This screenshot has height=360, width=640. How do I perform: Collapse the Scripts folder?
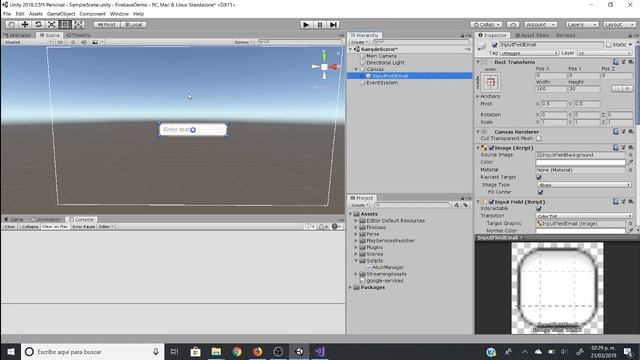(356, 260)
